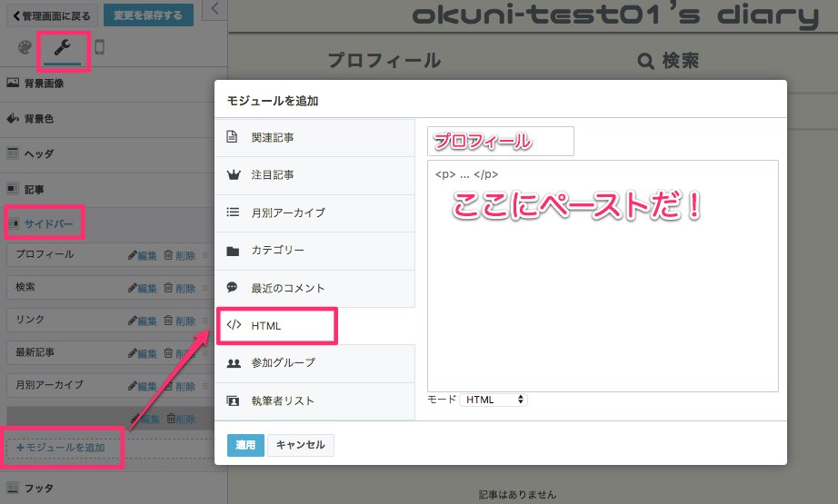This screenshot has height=504, width=838.
Task: Open the customize wrench tab
Action: (63, 48)
